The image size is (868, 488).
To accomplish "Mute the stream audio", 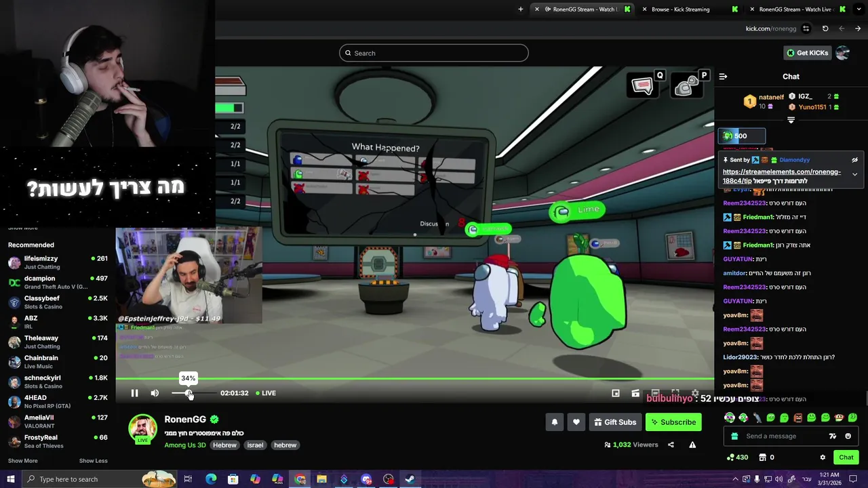I will (155, 393).
